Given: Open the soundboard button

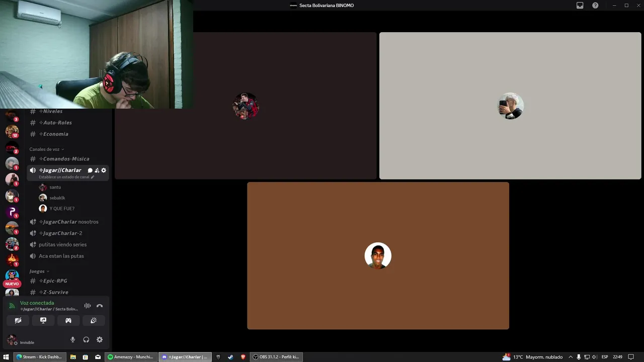Looking at the screenshot, I should coord(94,320).
